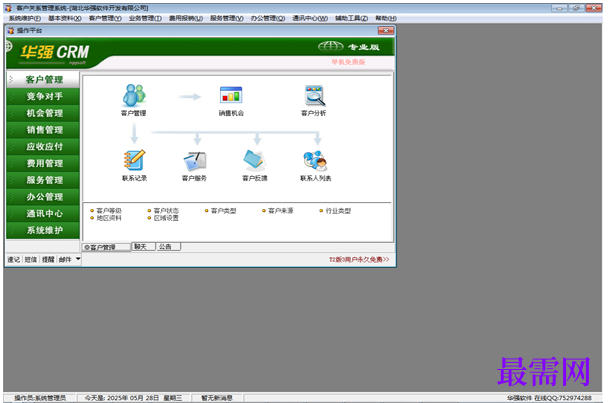Open the 客户管理 menu in menu bar
609x403 pixels.
pos(105,18)
